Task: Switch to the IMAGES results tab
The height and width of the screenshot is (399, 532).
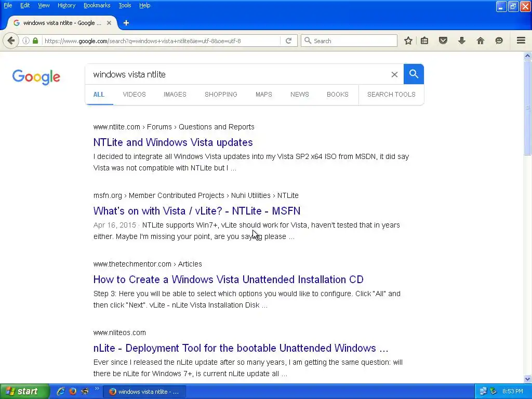Action: 175,95
